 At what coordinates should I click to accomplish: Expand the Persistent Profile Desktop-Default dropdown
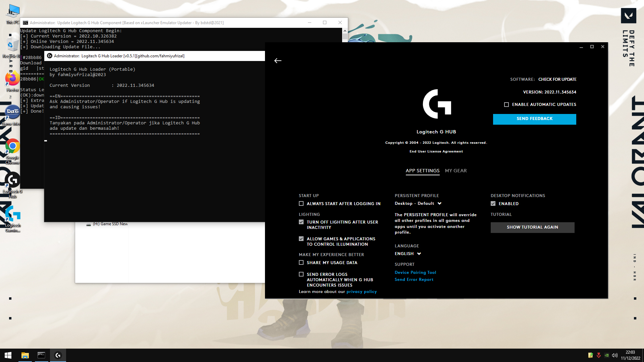click(418, 203)
